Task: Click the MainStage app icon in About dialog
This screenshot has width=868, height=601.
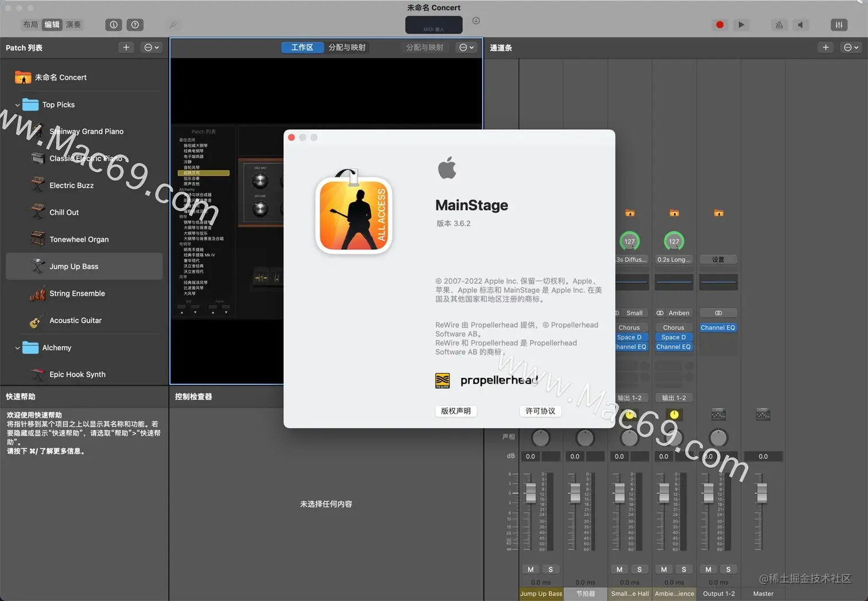Action: click(354, 212)
